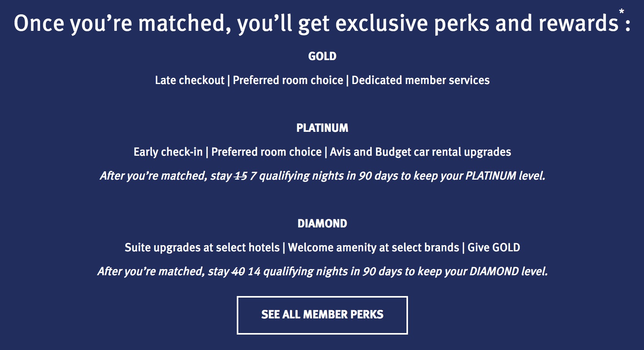Select the GOLD tier heading
The height and width of the screenshot is (350, 644).
tap(322, 56)
